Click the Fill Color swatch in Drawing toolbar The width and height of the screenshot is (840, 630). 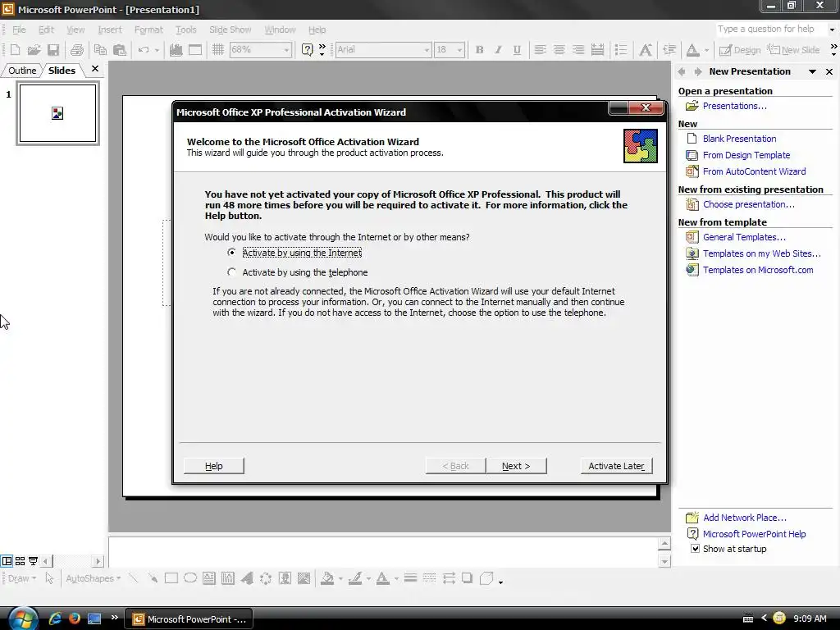[327, 578]
